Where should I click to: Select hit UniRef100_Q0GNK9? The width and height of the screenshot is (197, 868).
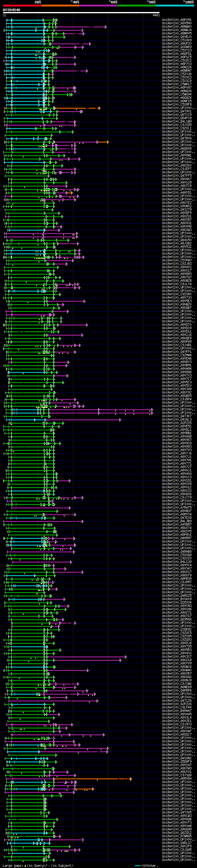tap(177, 47)
